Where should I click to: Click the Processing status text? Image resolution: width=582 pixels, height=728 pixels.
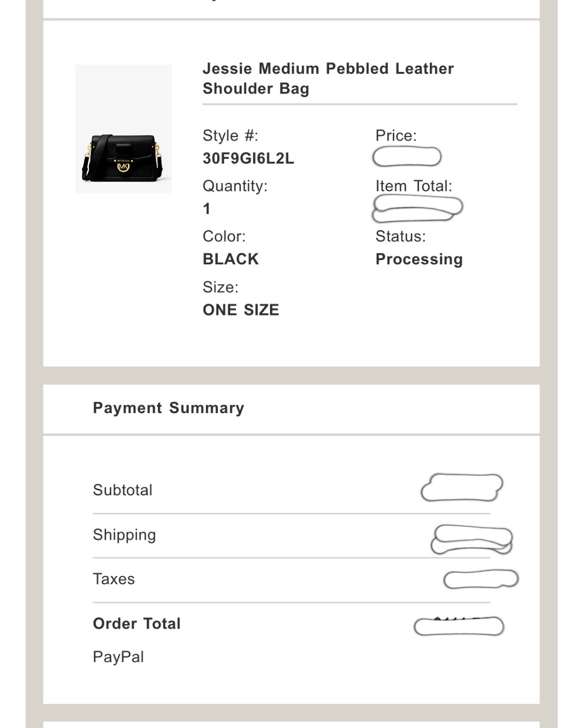[x=419, y=259]
